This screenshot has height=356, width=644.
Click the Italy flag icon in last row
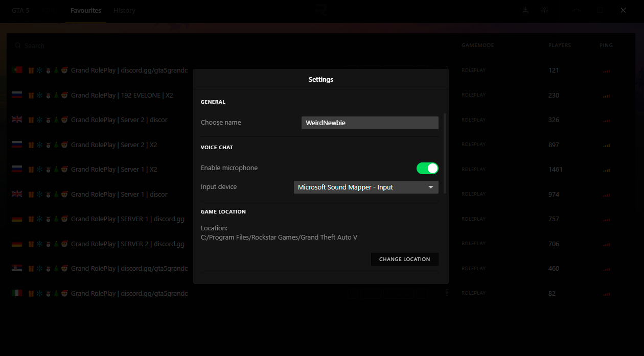[x=17, y=293]
